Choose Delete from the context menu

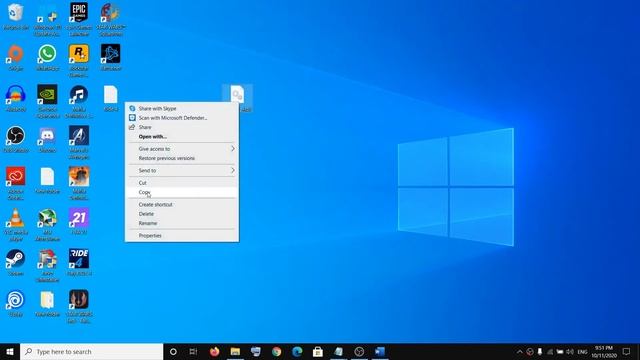146,214
